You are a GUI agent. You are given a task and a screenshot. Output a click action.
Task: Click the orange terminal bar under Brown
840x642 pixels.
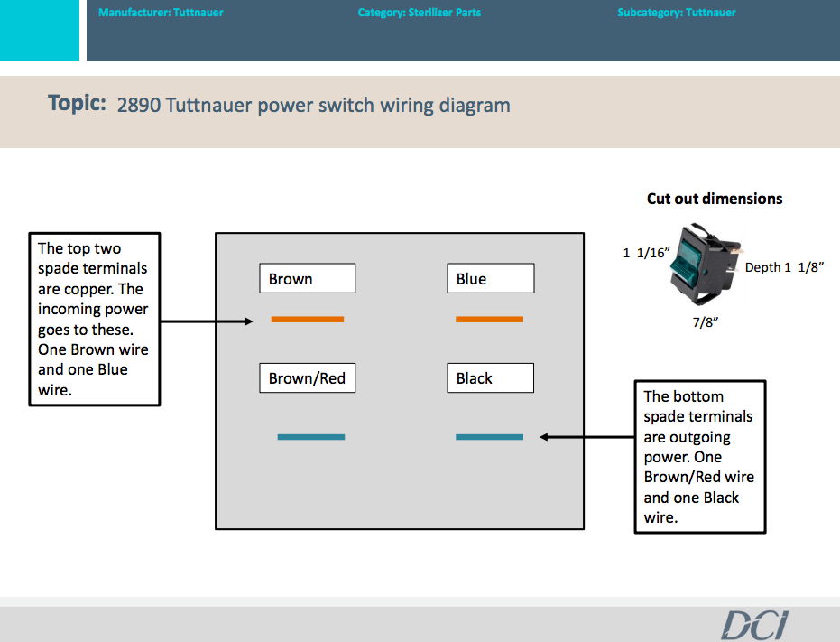point(308,320)
